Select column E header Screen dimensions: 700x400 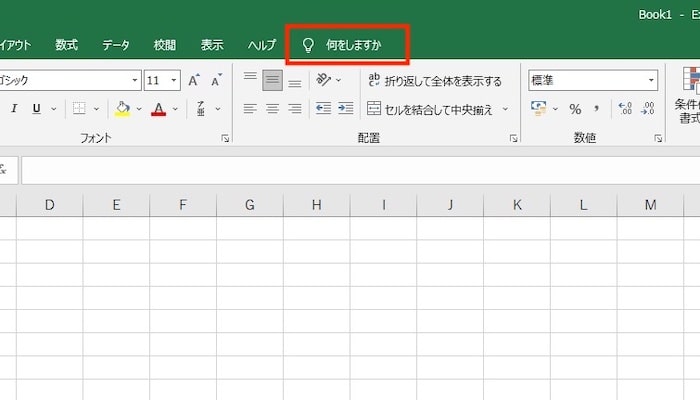point(116,205)
